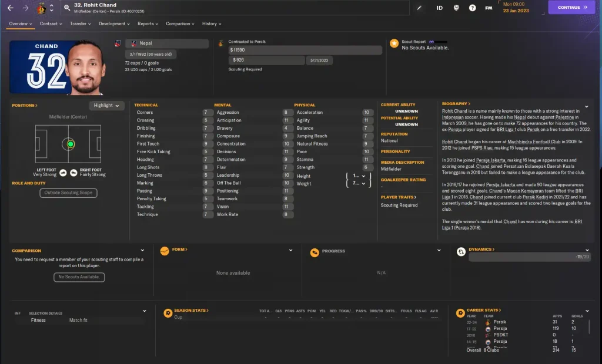This screenshot has height=364, width=602.
Task: Click the Dynamics heading link
Action: (481, 250)
